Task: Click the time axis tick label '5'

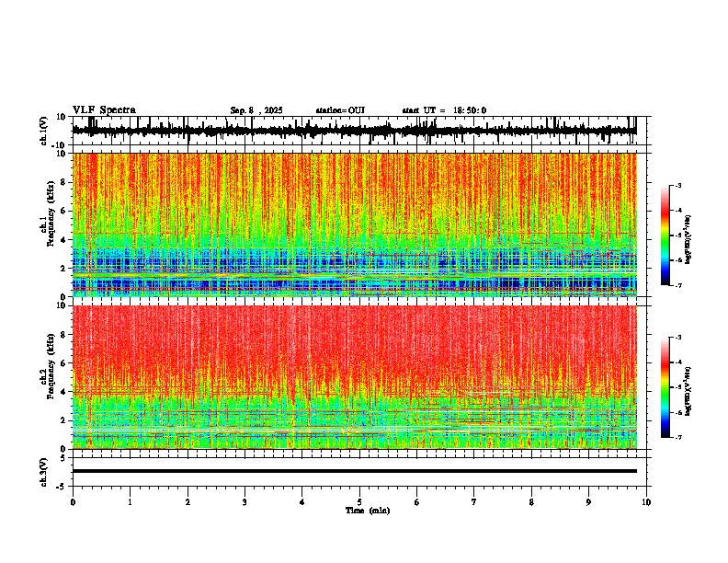Action: (x=359, y=502)
